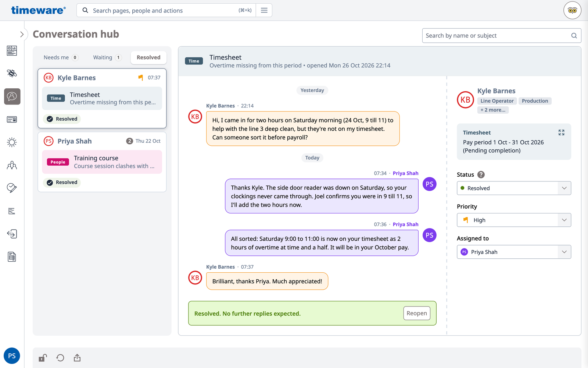Toggle the unlock padlock icon at bottom
The image size is (588, 368).
click(x=43, y=358)
